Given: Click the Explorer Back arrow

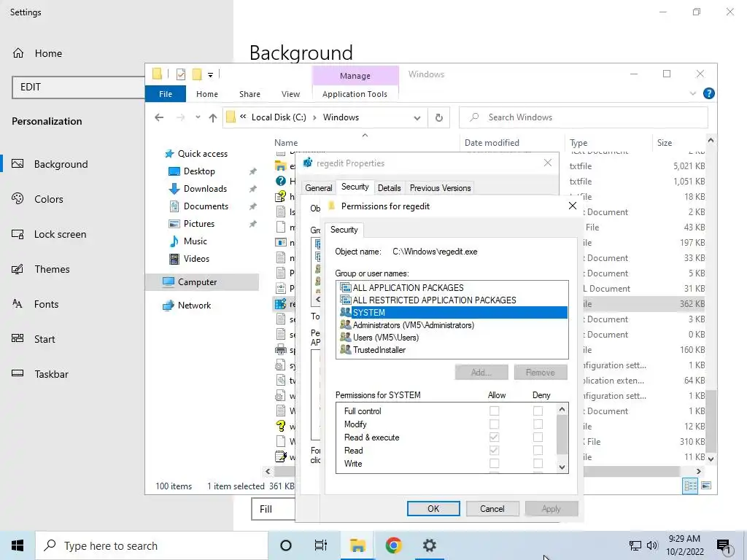Looking at the screenshot, I should click(x=159, y=117).
